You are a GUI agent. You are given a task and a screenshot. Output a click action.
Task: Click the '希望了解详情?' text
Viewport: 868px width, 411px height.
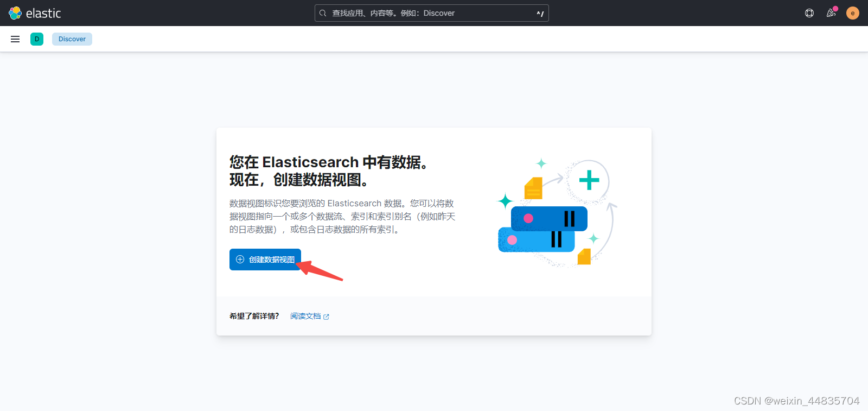pos(254,316)
